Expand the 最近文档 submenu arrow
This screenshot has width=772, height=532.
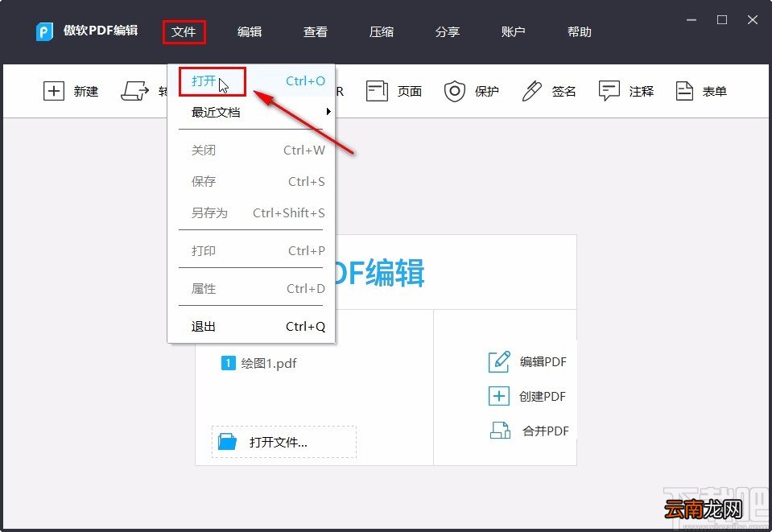[x=328, y=112]
